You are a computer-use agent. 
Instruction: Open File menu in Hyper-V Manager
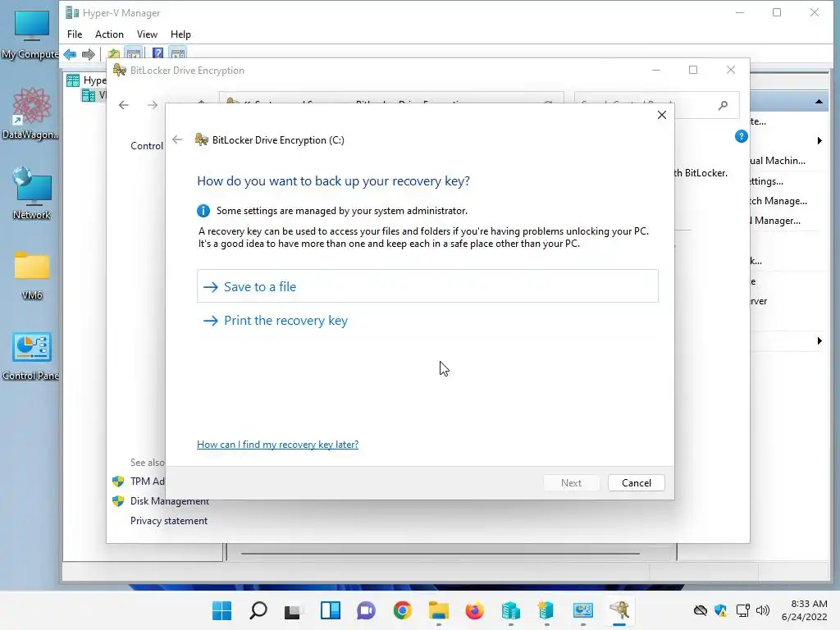(x=75, y=34)
